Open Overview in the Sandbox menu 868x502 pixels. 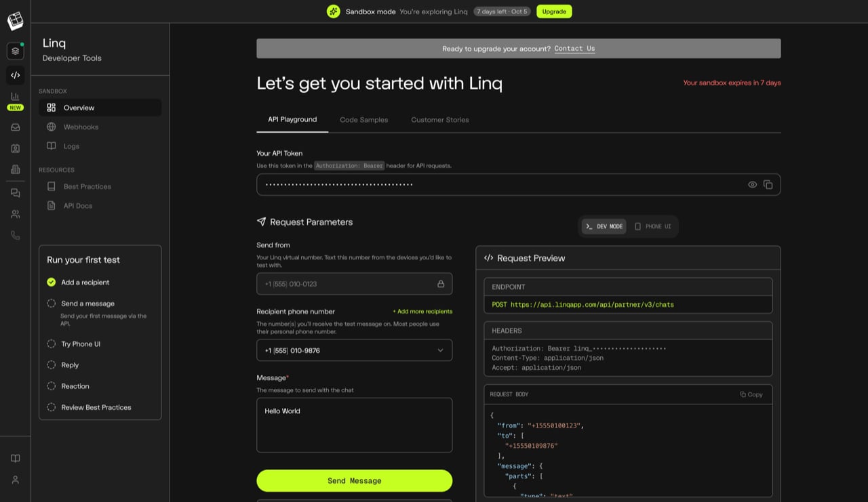point(100,108)
